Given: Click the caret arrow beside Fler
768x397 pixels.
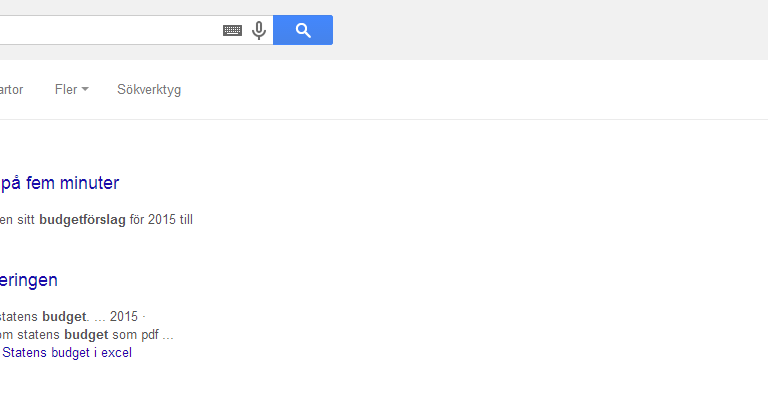Looking at the screenshot, I should (85, 90).
